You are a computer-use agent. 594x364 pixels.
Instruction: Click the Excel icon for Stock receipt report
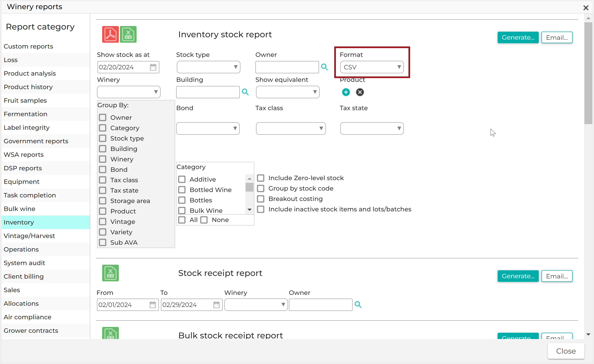pos(111,273)
